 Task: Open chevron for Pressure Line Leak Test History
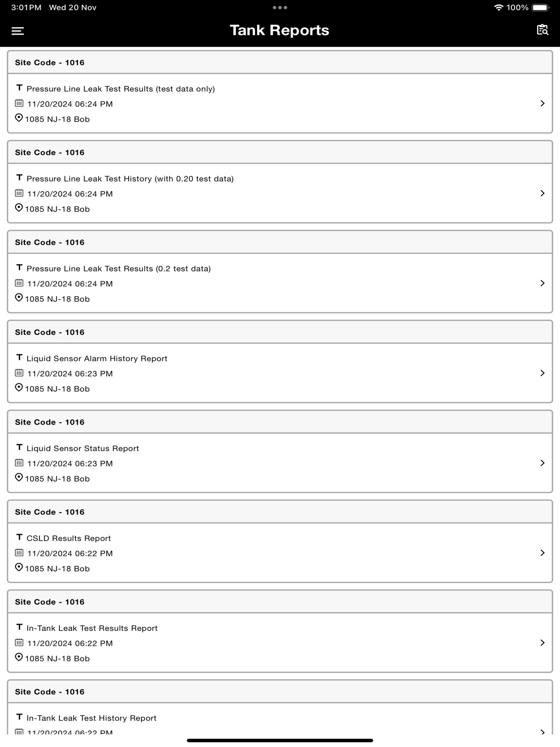click(x=542, y=193)
